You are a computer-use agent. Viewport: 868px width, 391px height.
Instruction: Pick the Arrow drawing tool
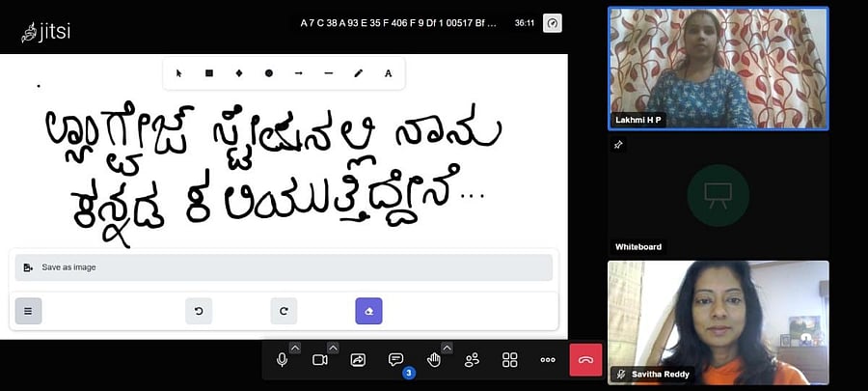(x=299, y=73)
